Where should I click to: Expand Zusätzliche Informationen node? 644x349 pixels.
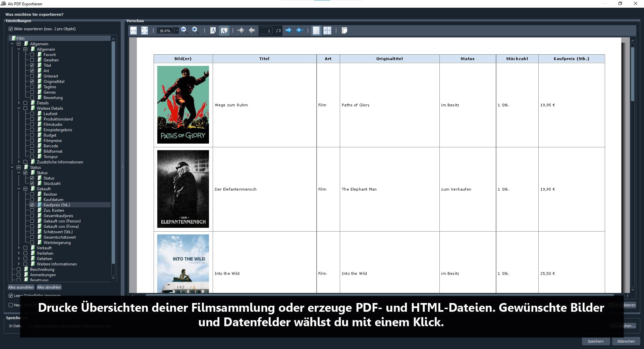[x=19, y=162]
